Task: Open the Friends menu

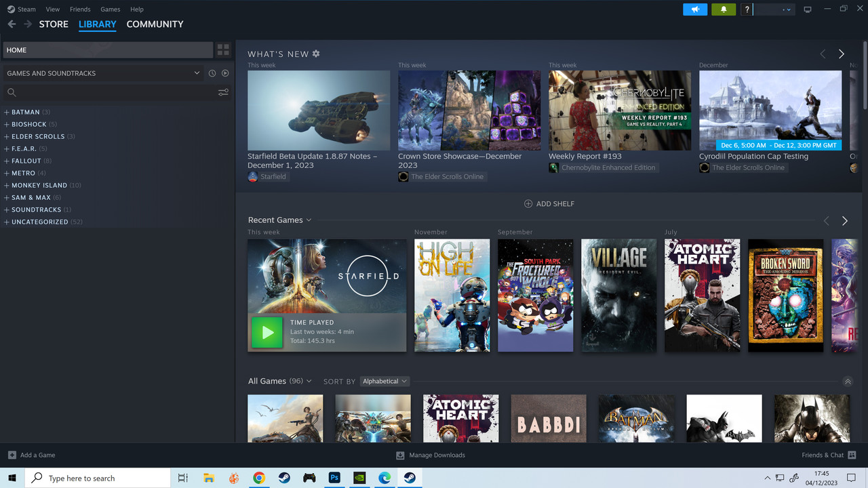Action: (80, 9)
